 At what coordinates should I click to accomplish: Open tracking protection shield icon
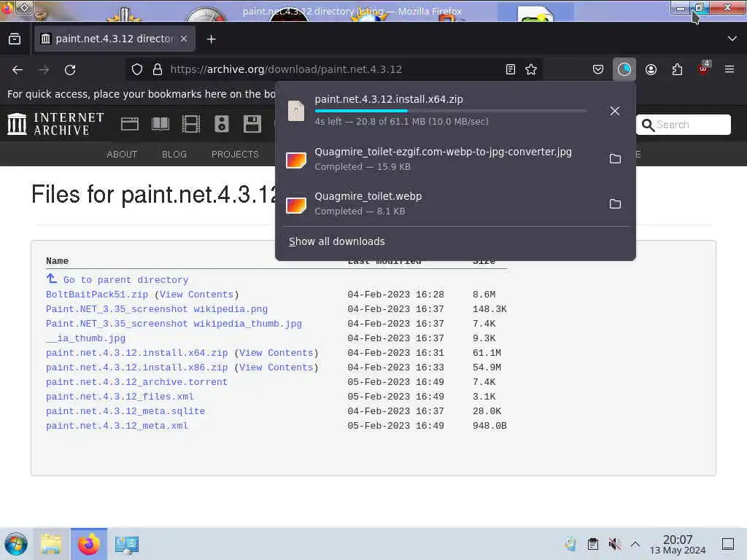tap(136, 69)
